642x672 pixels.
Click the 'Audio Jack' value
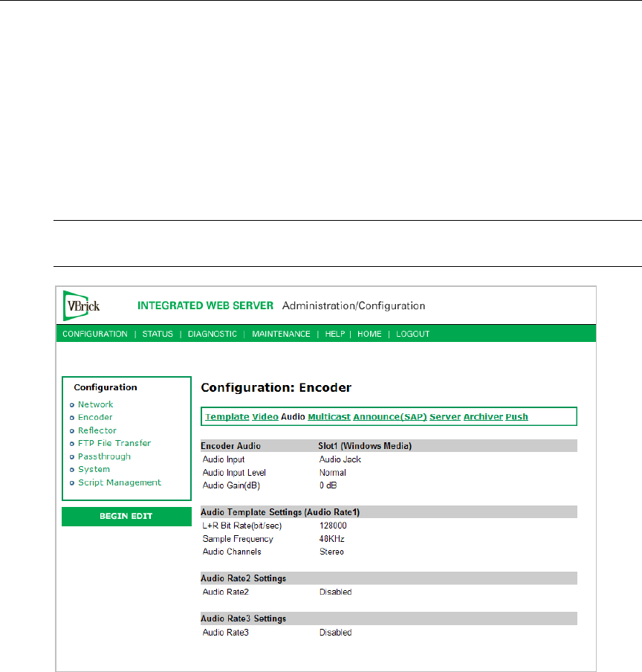point(340,459)
